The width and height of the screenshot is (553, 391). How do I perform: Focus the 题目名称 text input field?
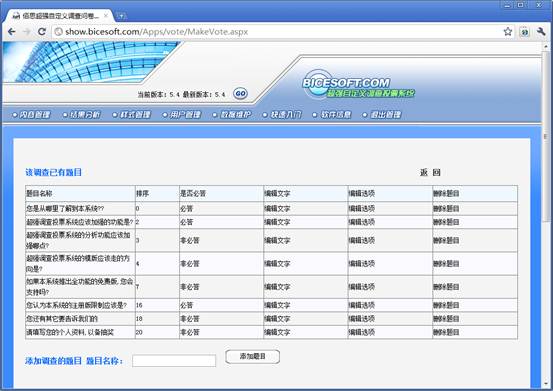(174, 361)
